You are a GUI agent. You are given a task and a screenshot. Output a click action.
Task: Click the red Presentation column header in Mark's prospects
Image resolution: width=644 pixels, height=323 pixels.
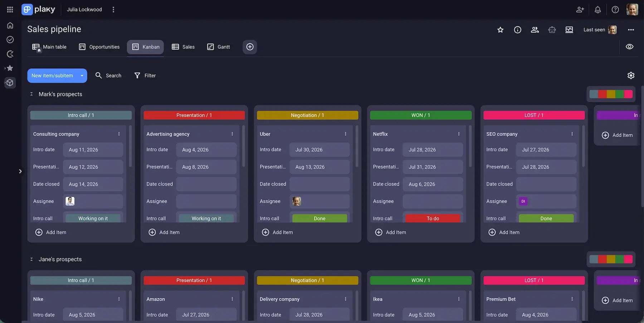(194, 115)
